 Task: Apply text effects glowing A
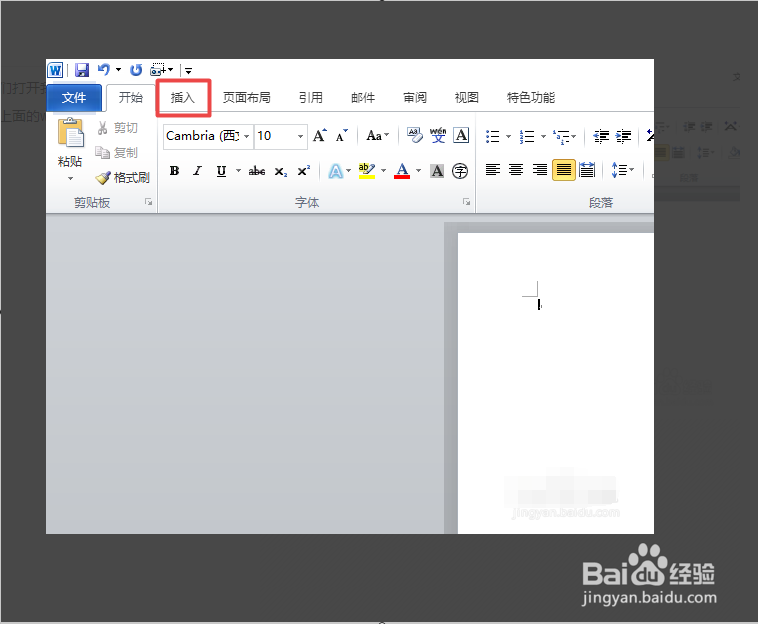335,171
